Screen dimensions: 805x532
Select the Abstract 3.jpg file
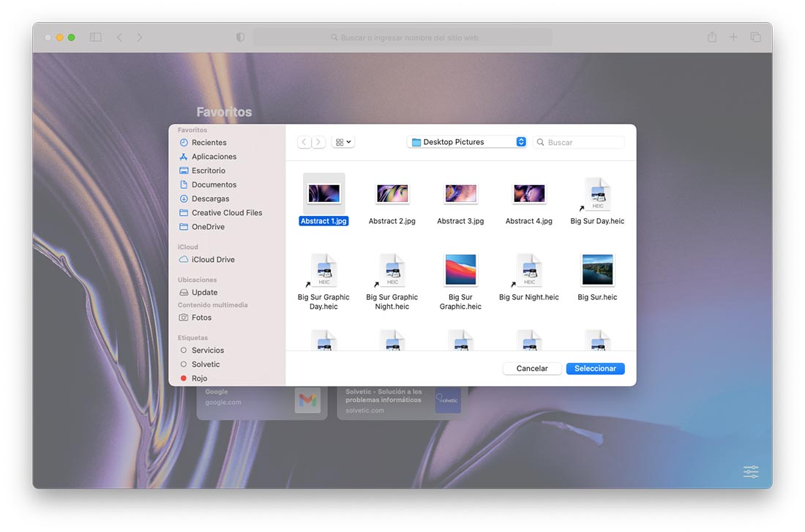point(460,203)
